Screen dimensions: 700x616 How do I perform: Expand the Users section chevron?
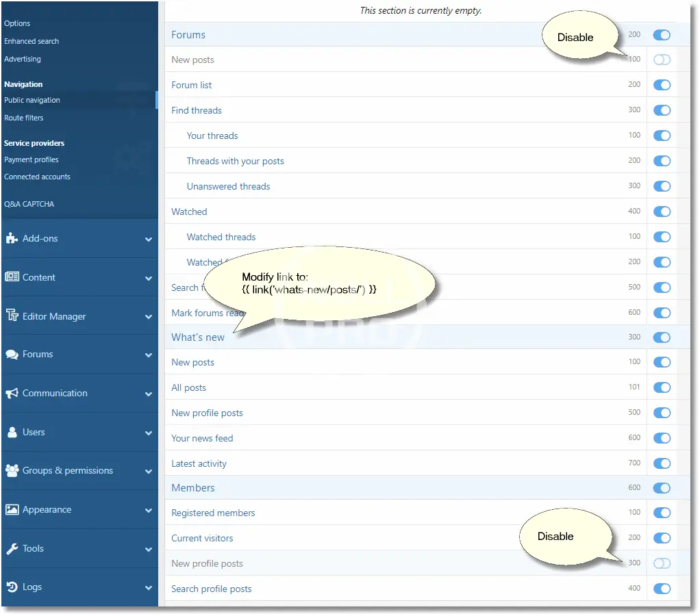point(149,433)
